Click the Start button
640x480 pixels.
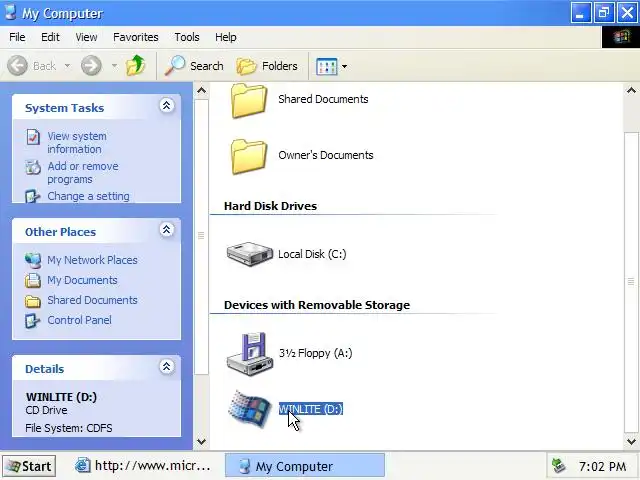click(29, 466)
